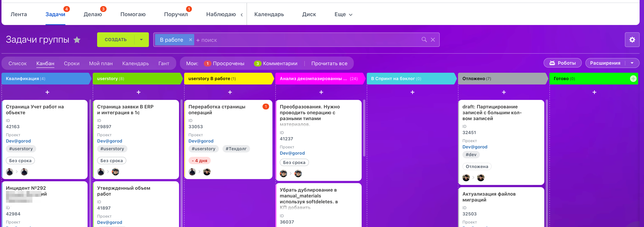644x227 pixels.
Task: Collapse the tabs with the left chevron
Action: pyautogui.click(x=242, y=15)
